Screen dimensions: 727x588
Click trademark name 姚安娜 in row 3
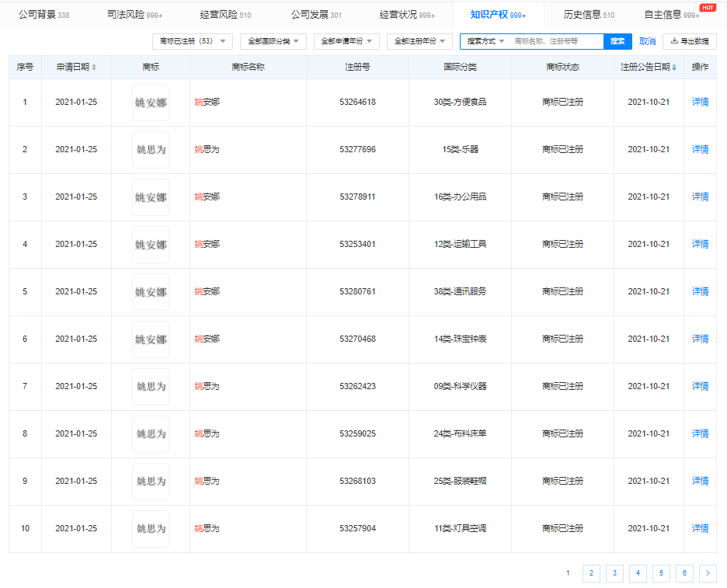click(x=207, y=197)
